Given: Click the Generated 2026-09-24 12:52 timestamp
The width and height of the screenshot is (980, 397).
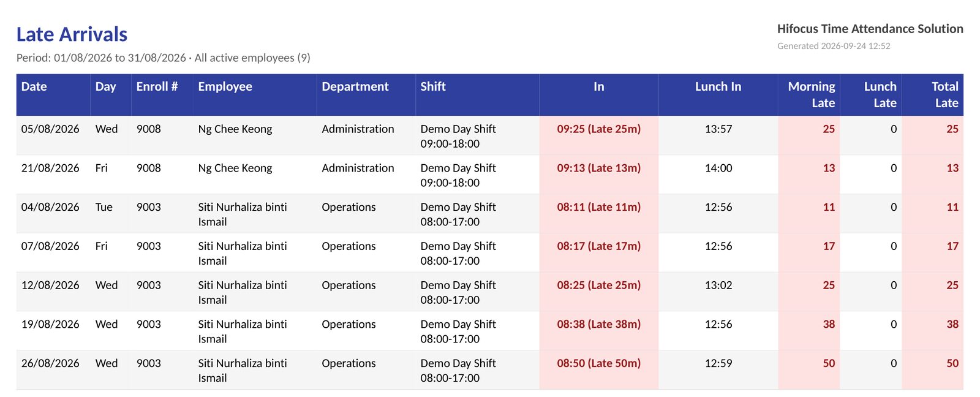Looking at the screenshot, I should click(834, 46).
